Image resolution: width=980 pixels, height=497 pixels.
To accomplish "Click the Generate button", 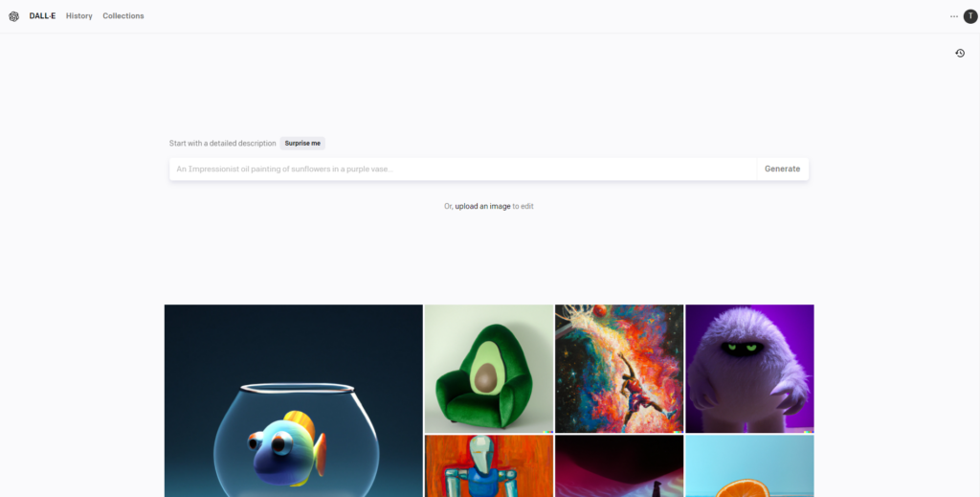I will tap(783, 169).
